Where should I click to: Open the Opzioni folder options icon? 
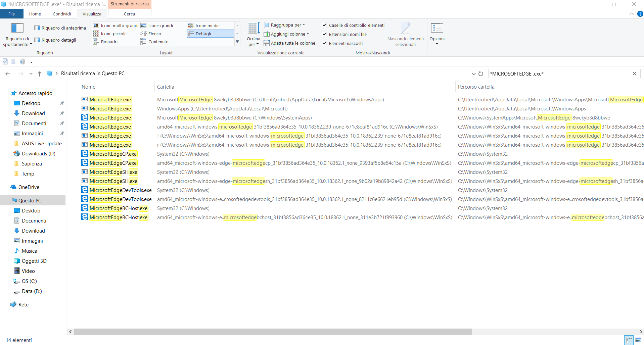click(437, 28)
